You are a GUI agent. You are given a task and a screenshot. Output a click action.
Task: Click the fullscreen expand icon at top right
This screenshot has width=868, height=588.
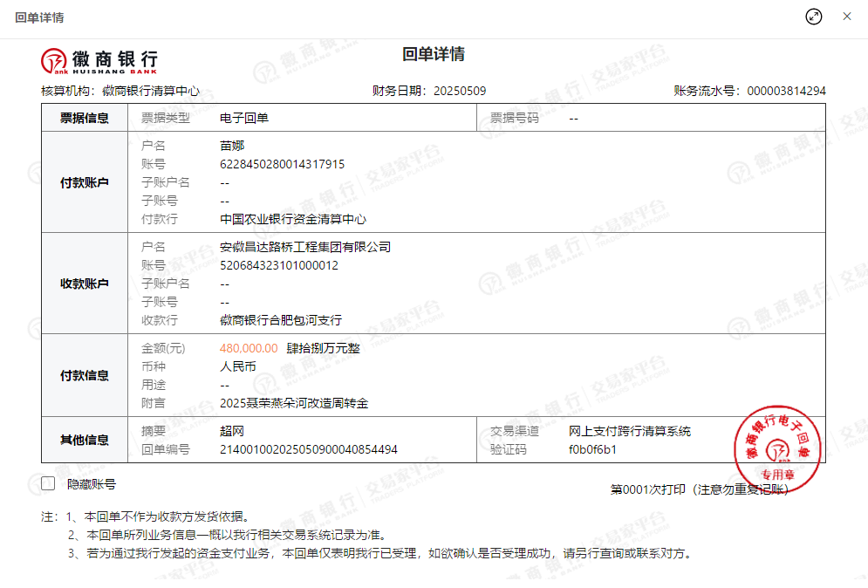813,17
